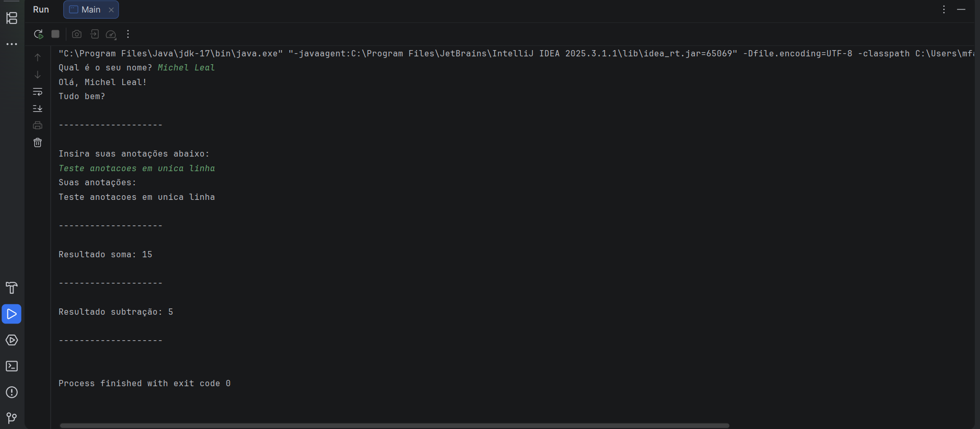The width and height of the screenshot is (980, 429).
Task: Click the Stop process button
Action: click(x=55, y=34)
